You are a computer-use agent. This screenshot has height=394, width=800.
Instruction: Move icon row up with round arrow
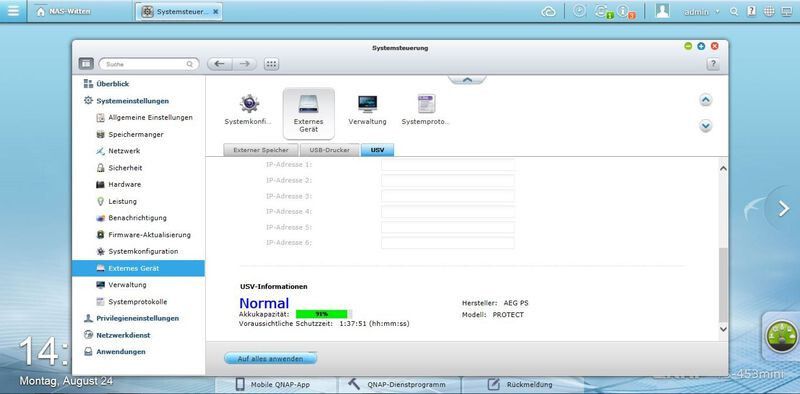(x=705, y=100)
